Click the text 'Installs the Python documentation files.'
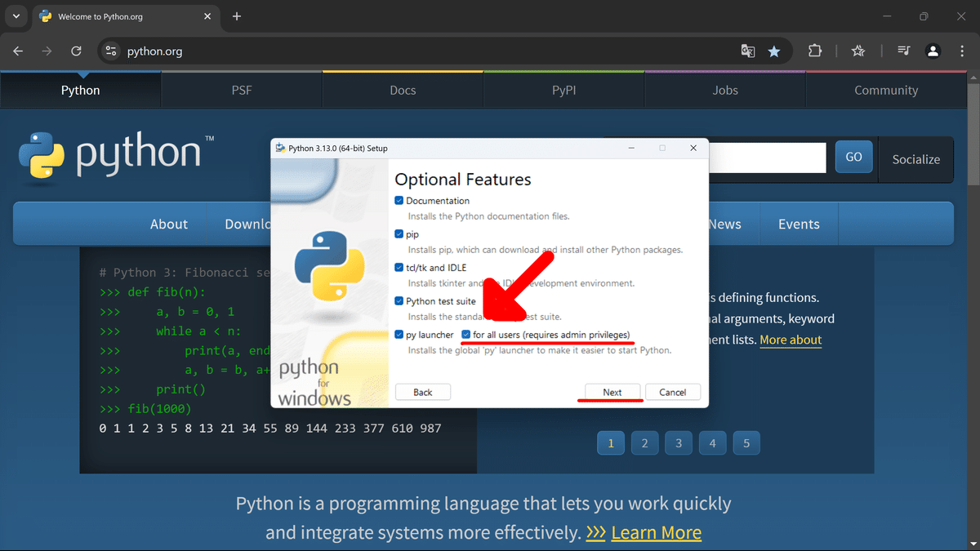Screen dimensions: 980x551 point(488,216)
